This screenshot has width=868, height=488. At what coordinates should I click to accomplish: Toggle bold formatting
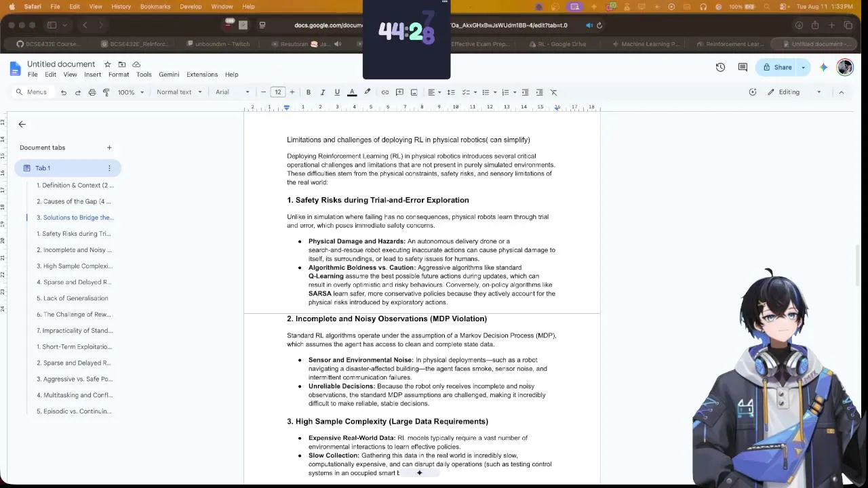[x=309, y=92]
